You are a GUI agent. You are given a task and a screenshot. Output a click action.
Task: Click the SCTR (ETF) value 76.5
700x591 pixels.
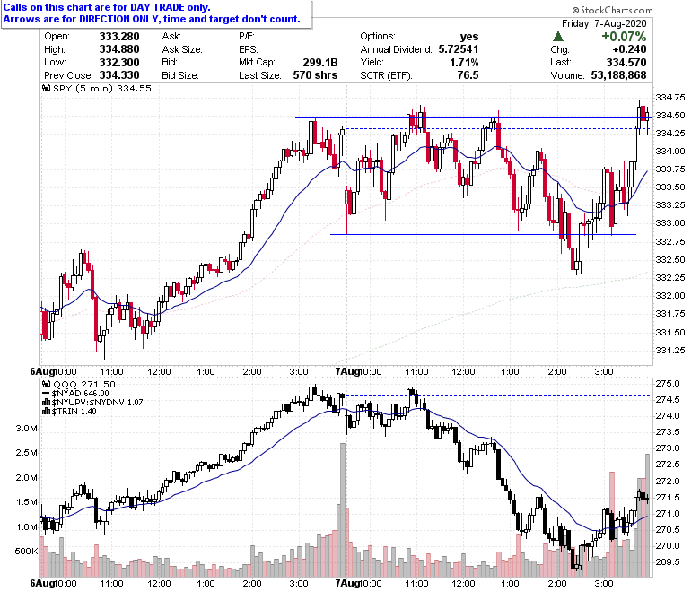pyautogui.click(x=468, y=75)
